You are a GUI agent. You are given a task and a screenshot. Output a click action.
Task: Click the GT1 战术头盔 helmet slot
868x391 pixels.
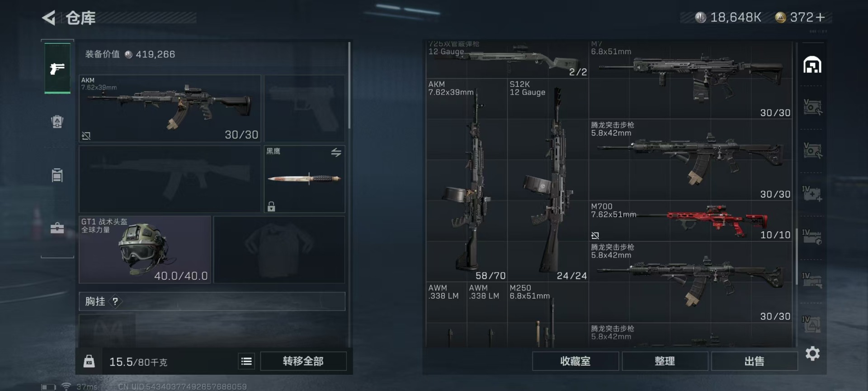point(145,249)
